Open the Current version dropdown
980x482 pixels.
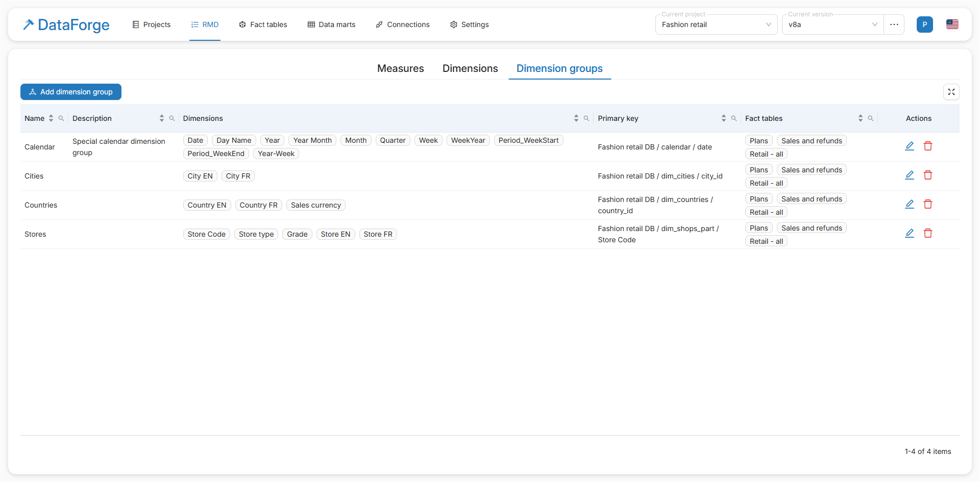(x=832, y=24)
